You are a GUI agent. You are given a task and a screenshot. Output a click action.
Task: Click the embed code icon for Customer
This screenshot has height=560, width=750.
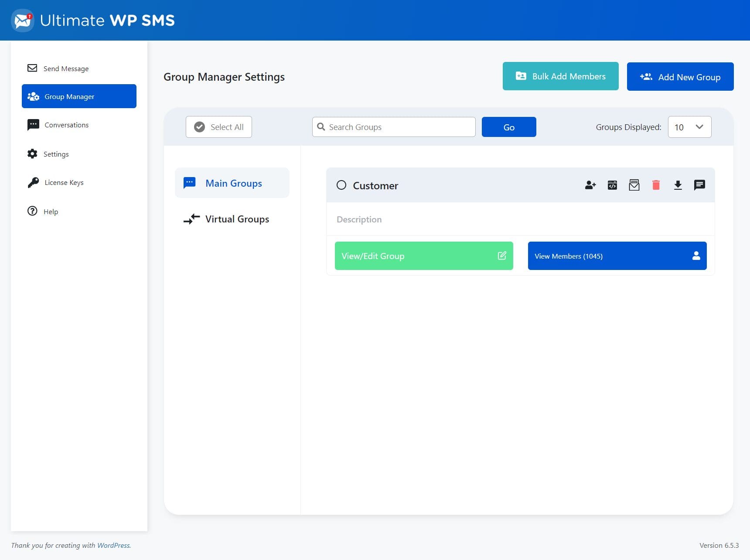[612, 185]
